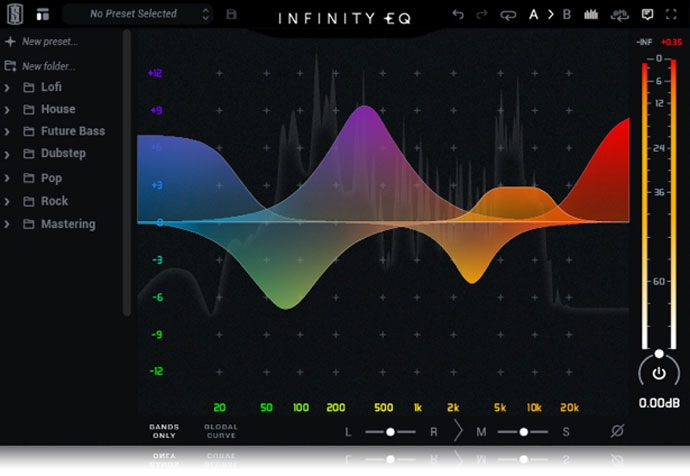
Task: Toggle the preset browser panel icon
Action: 42,15
